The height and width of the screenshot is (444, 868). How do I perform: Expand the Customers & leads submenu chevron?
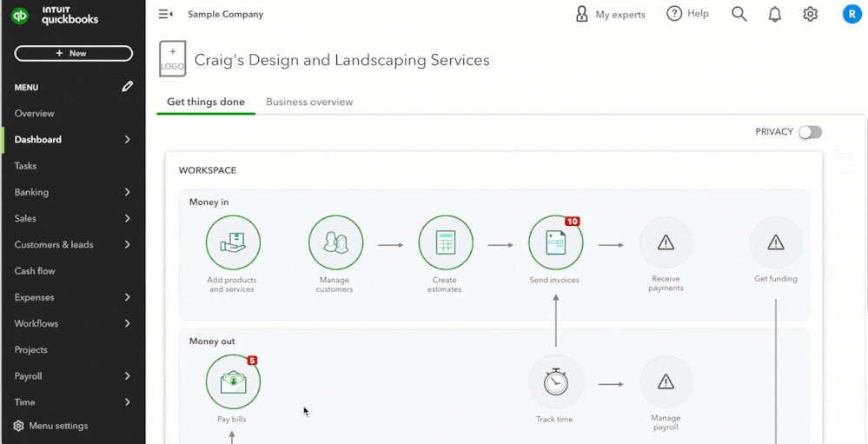tap(128, 245)
